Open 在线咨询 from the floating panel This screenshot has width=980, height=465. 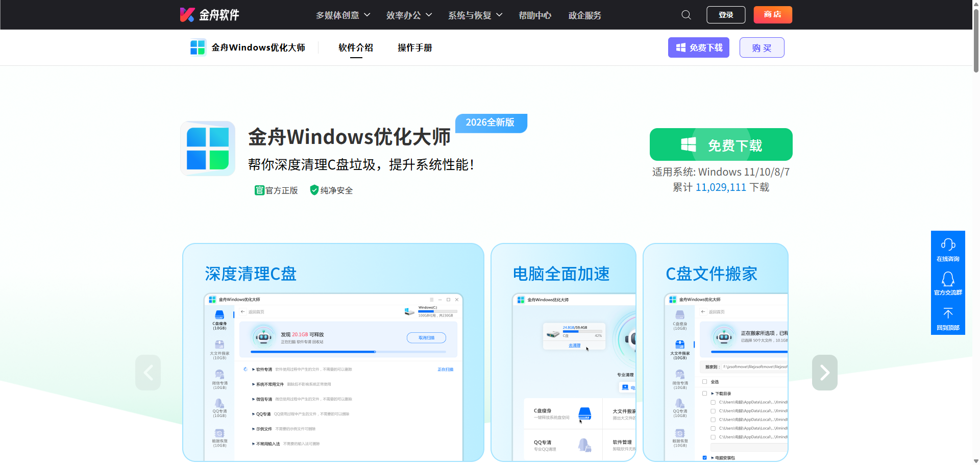pos(948,249)
